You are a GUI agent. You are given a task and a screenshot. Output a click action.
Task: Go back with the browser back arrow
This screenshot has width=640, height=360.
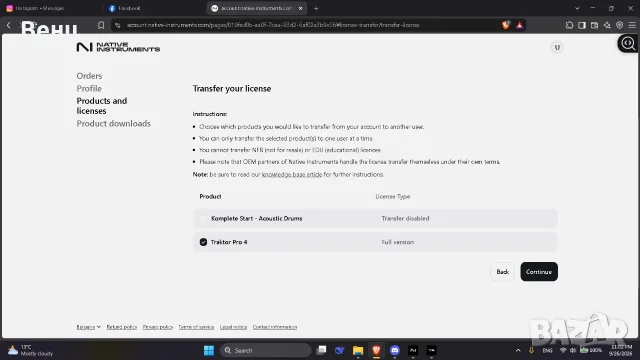click(9, 25)
